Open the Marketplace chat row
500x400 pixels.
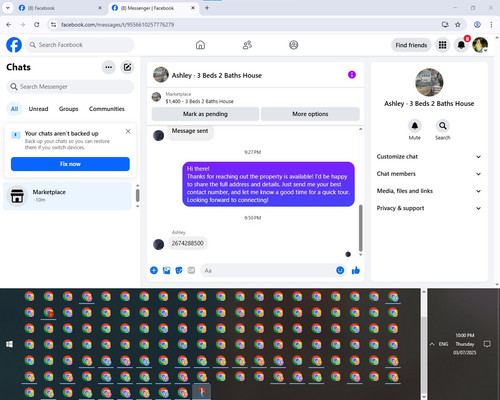tap(68, 196)
